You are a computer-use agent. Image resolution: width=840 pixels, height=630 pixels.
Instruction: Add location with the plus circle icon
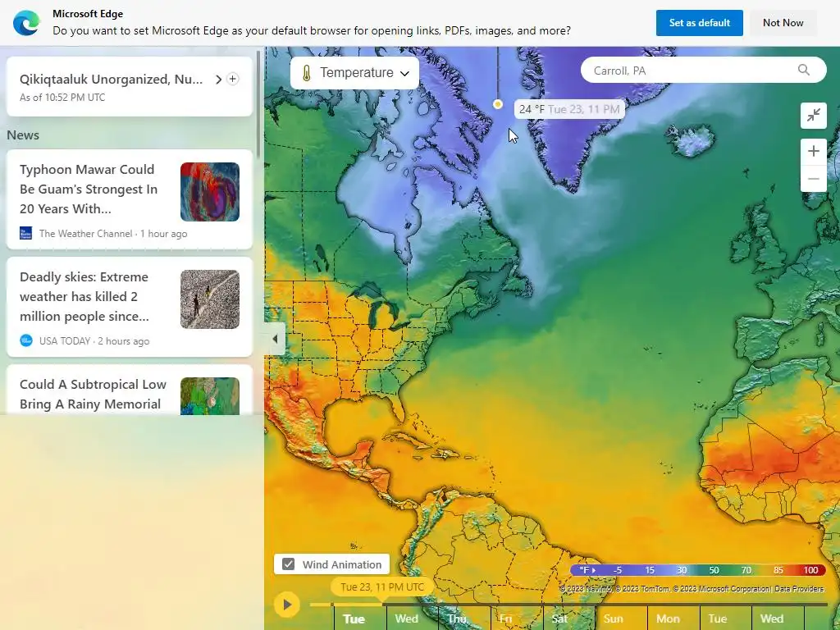(x=232, y=79)
